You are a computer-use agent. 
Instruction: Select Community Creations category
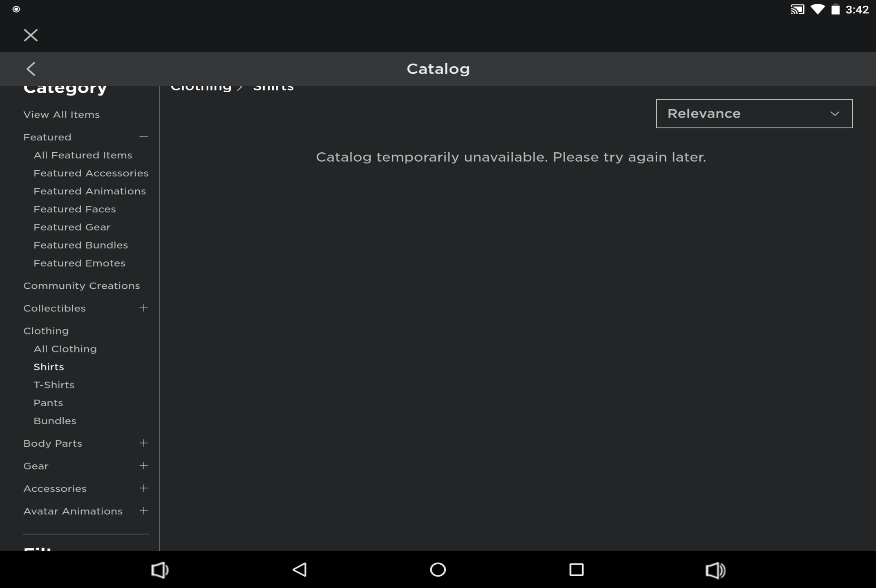(82, 285)
